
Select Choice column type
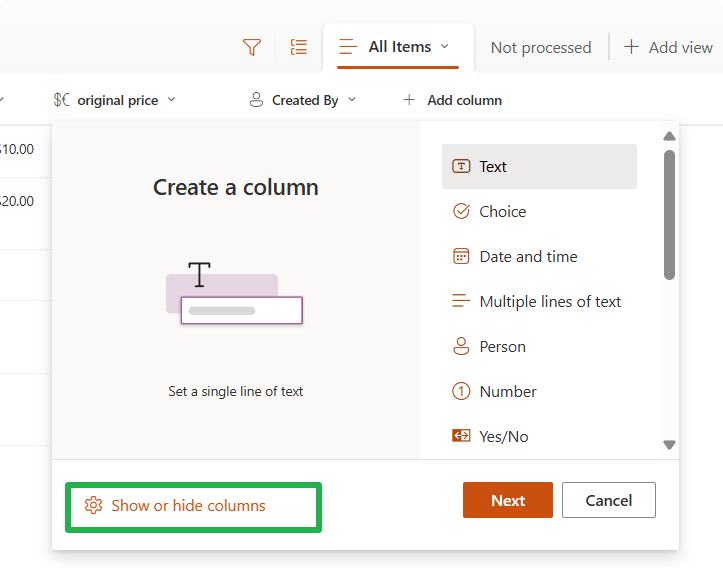pos(539,211)
